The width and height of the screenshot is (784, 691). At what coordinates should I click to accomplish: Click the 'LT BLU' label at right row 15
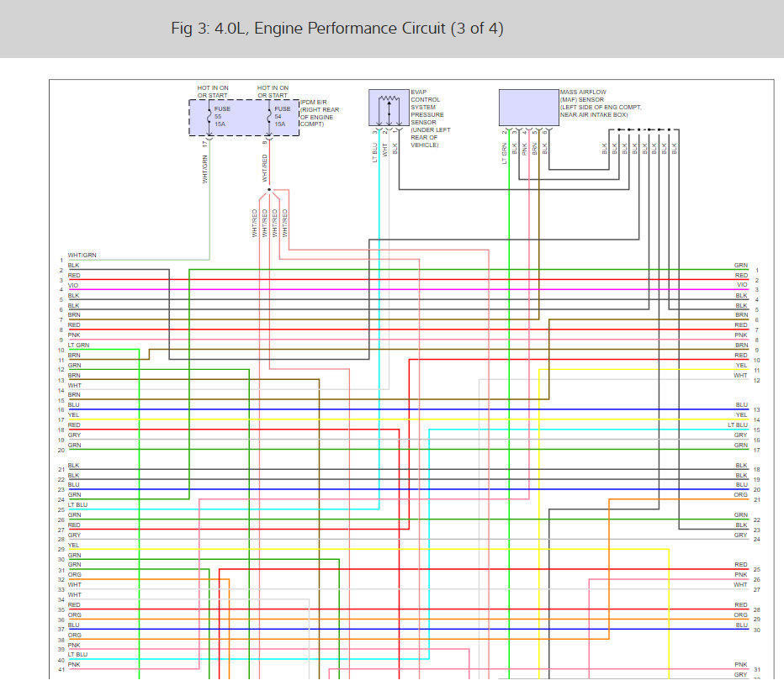[738, 425]
